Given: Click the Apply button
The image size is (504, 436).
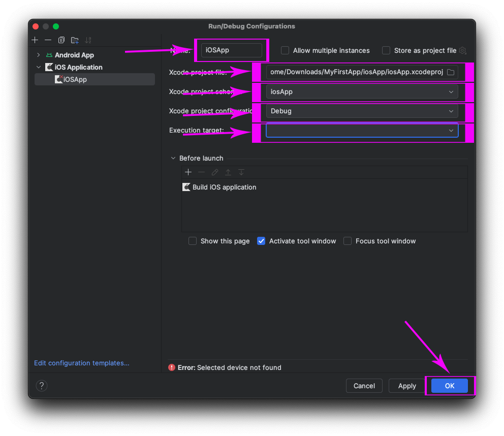Looking at the screenshot, I should coord(407,386).
